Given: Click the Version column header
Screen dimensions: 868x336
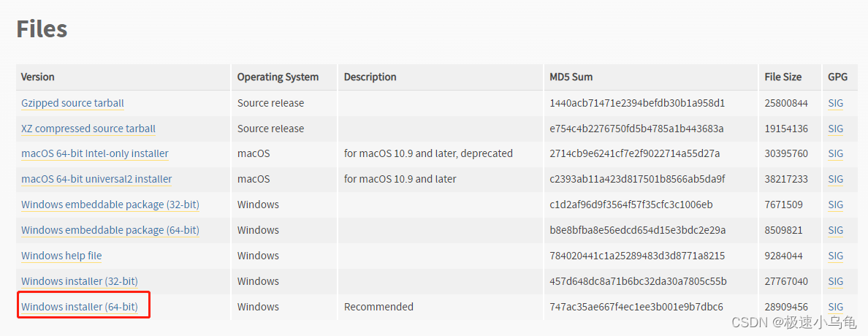Looking at the screenshot, I should point(38,77).
